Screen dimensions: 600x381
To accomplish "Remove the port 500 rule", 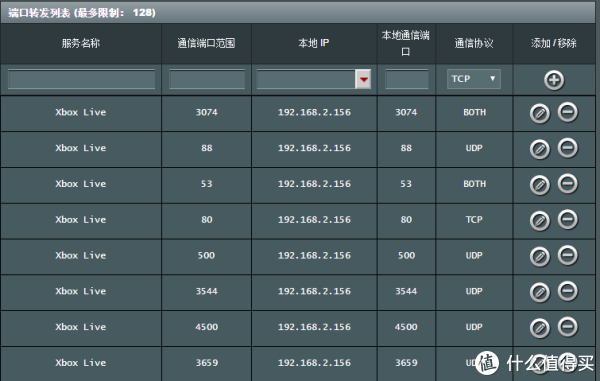I will [568, 255].
